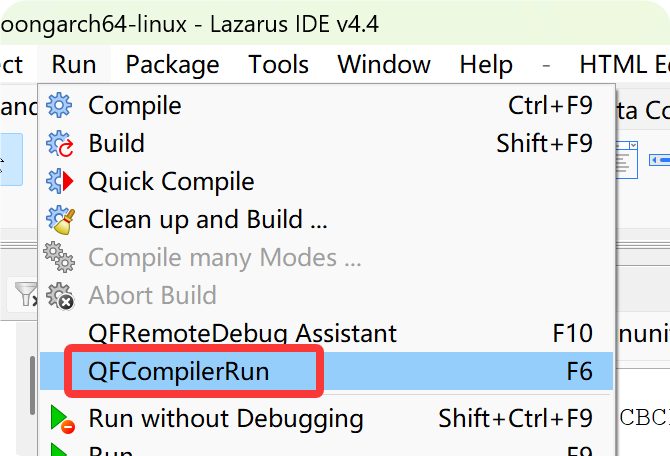Click the filter funnel icon
This screenshot has width=670, height=456.
pyautogui.click(x=25, y=294)
